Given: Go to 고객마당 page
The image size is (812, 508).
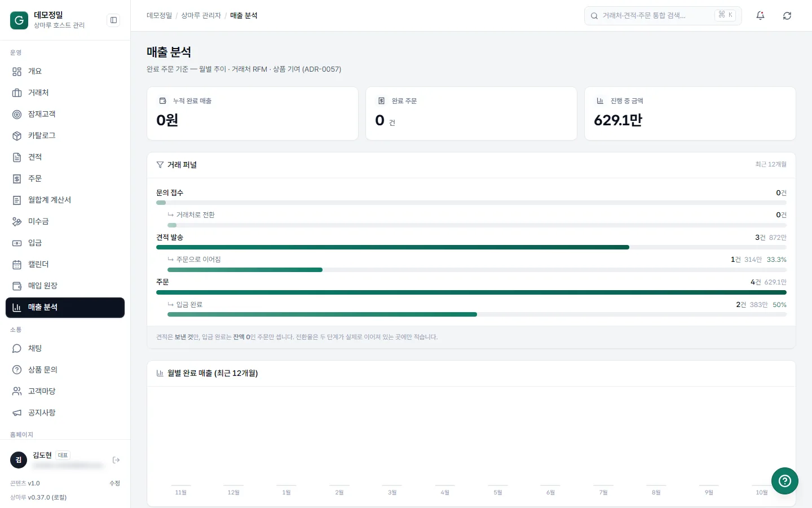Looking at the screenshot, I should [65, 391].
